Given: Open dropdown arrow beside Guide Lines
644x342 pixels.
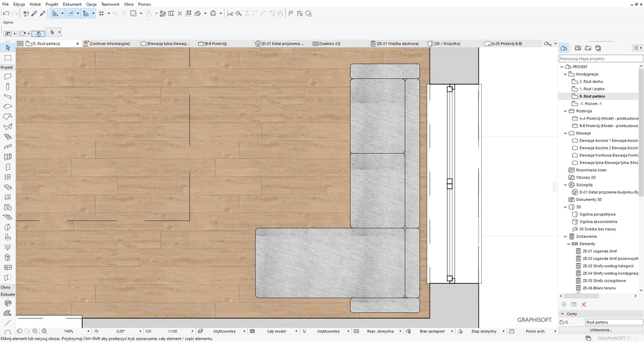Looking at the screenshot, I should [x=62, y=13].
